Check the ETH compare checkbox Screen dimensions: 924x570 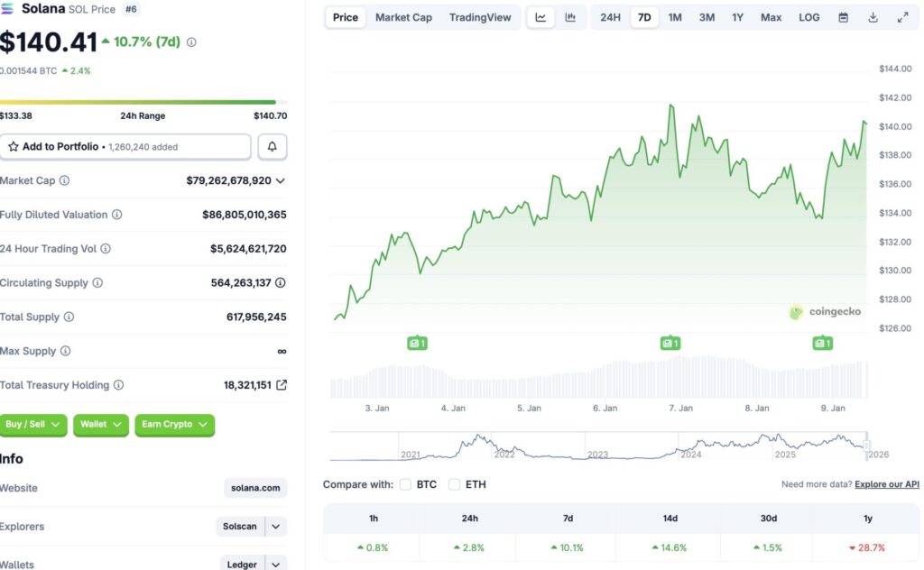point(454,484)
